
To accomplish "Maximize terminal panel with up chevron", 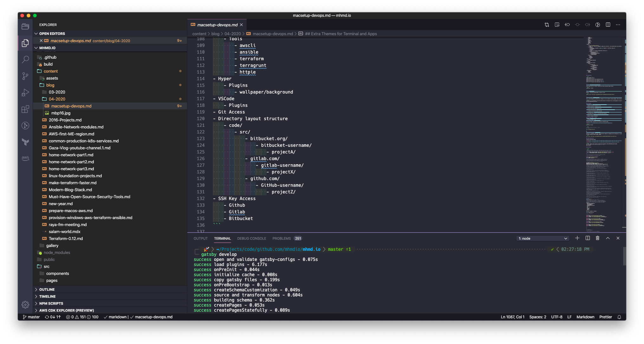I will (608, 238).
